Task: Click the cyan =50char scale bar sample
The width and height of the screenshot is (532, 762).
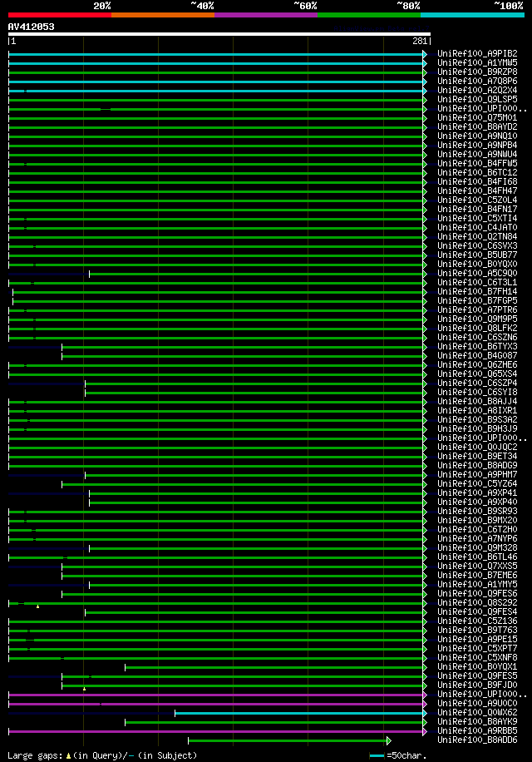Action: (377, 755)
